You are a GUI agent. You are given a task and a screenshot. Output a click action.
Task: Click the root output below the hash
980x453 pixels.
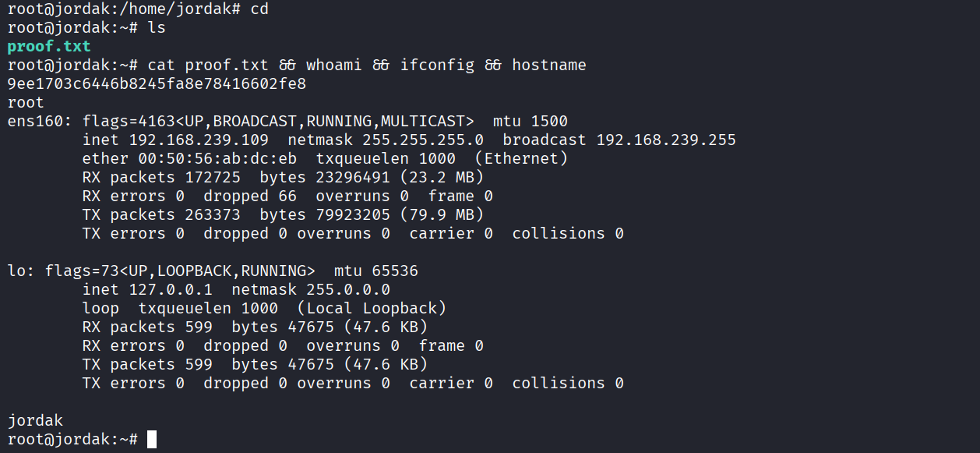(26, 103)
